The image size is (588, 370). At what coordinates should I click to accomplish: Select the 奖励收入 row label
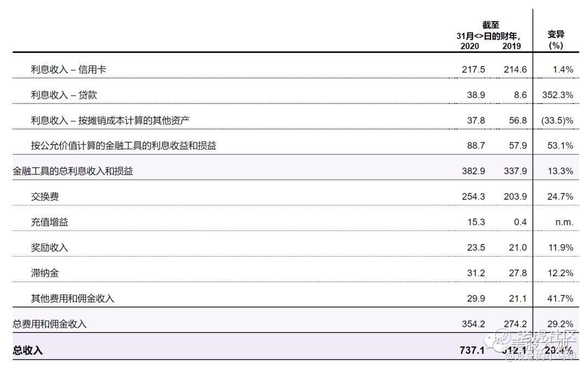tap(50, 247)
